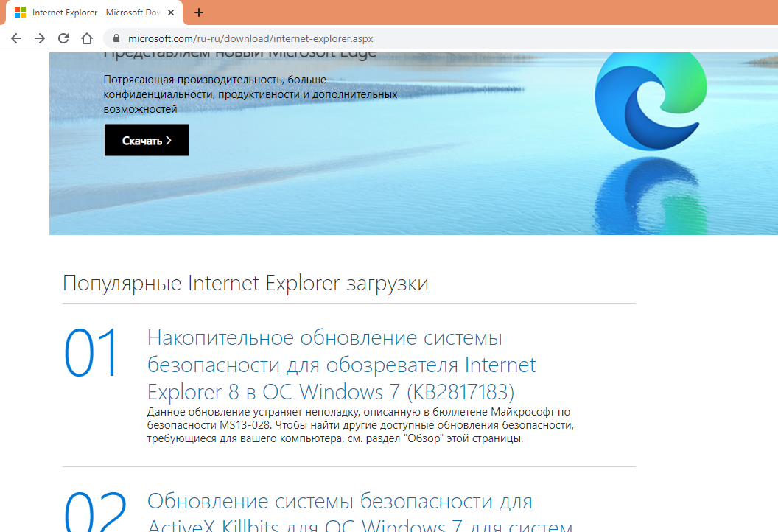Open the KB2817183 security update link
Screen dimensions: 778x532
341,365
